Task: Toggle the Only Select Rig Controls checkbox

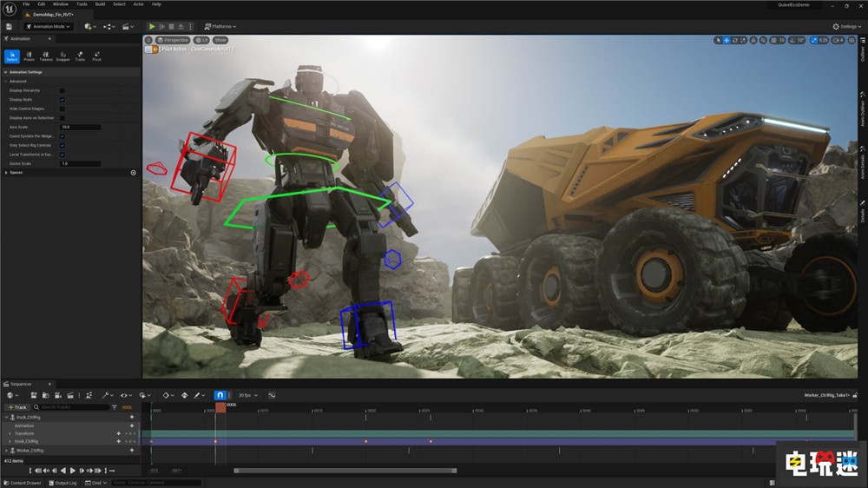Action: click(x=62, y=145)
